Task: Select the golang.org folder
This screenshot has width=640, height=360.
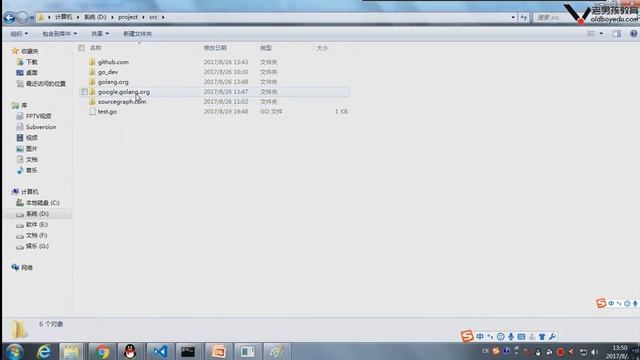Action: [113, 82]
